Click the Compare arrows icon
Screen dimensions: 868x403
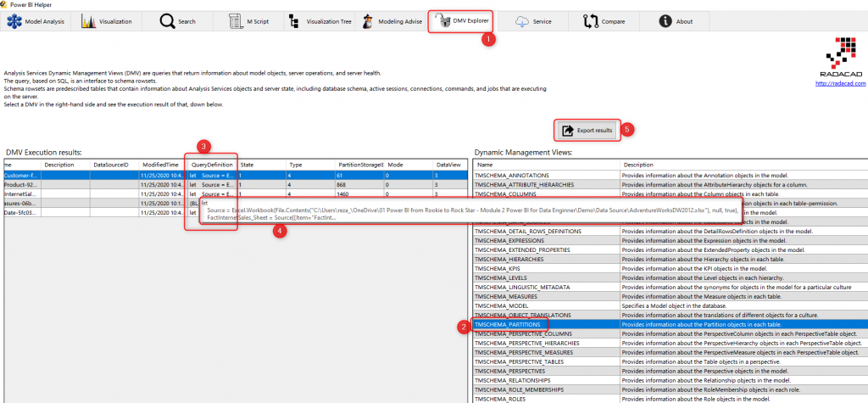[589, 21]
